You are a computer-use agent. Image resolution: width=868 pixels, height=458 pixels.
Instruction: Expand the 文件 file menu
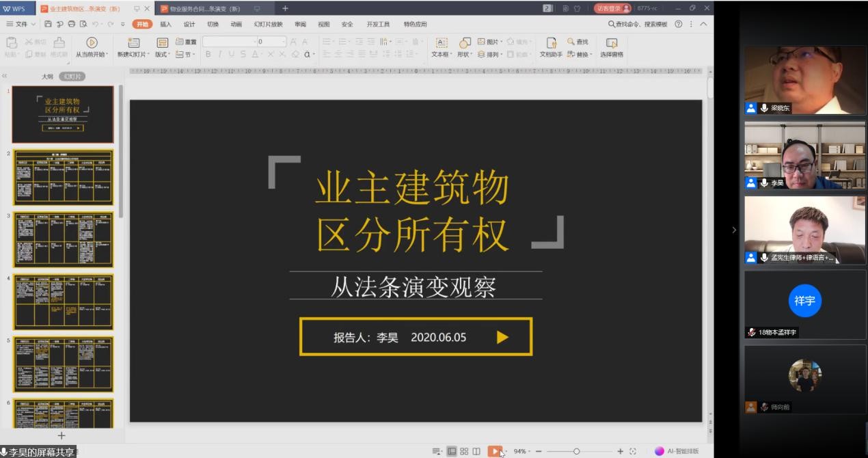(21, 24)
